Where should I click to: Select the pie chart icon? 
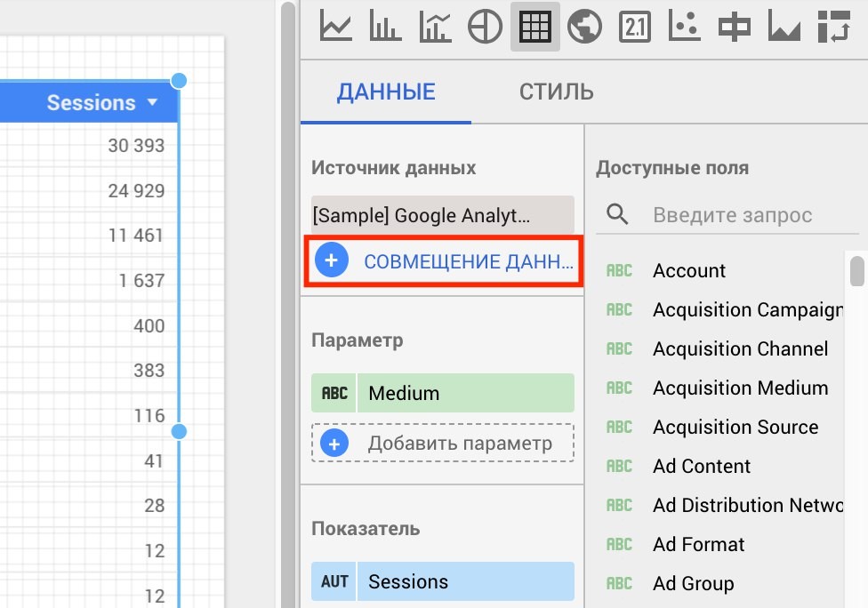coord(484,27)
